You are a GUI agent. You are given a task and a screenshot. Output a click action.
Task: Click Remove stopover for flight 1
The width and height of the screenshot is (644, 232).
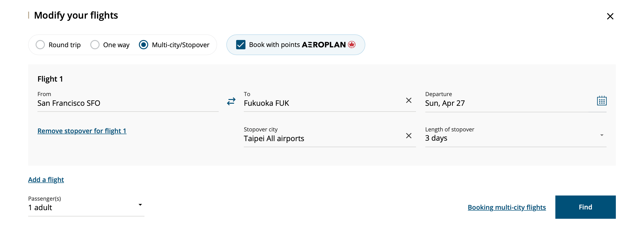tap(82, 131)
